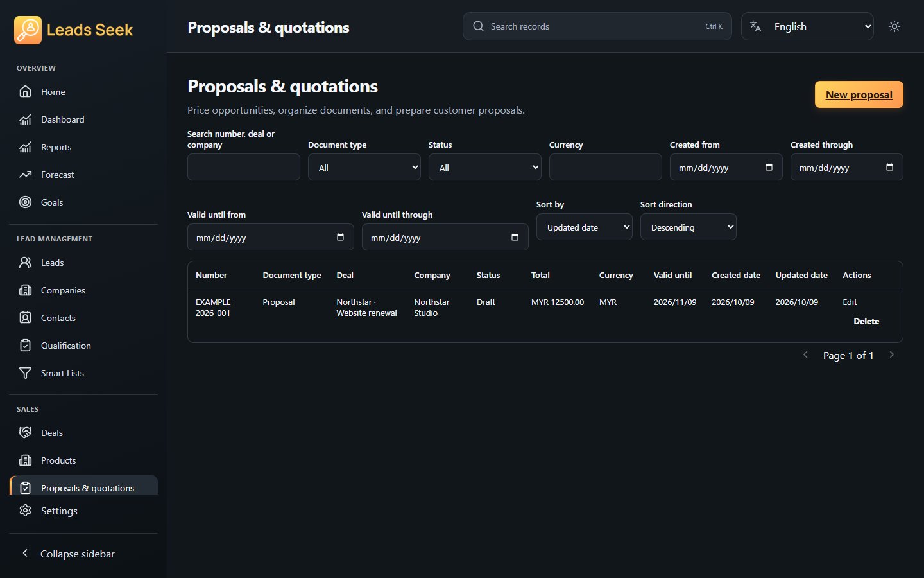Viewport: 924px width, 578px height.
Task: Delete the EXAMPLE-2026-001 proposal
Action: pyautogui.click(x=866, y=321)
